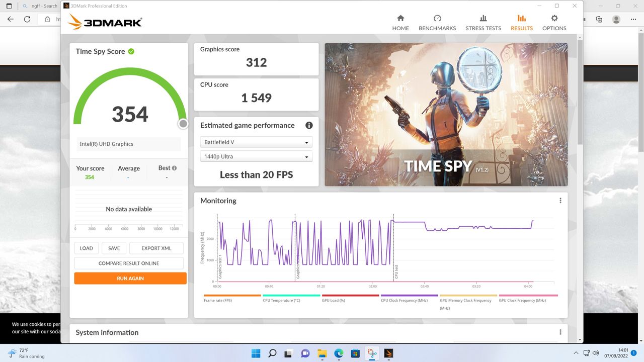Open the weather widget on the taskbar
644x362 pixels.
point(25,353)
